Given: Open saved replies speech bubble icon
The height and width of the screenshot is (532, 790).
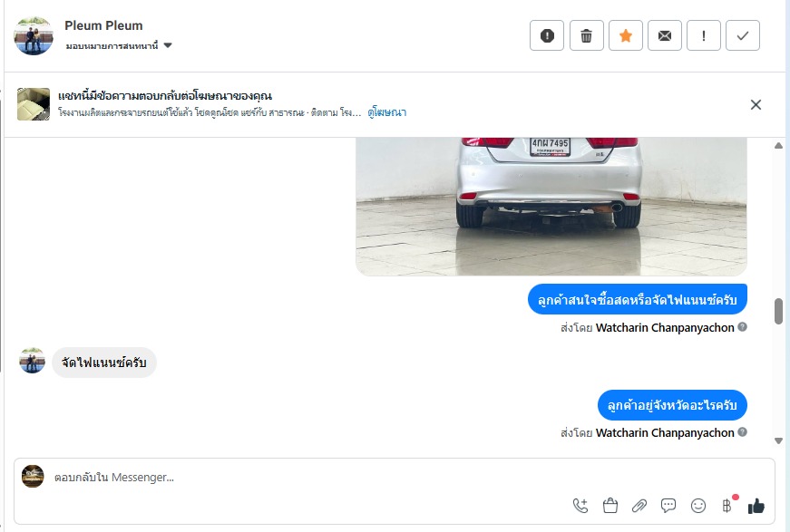Looking at the screenshot, I should click(x=668, y=506).
